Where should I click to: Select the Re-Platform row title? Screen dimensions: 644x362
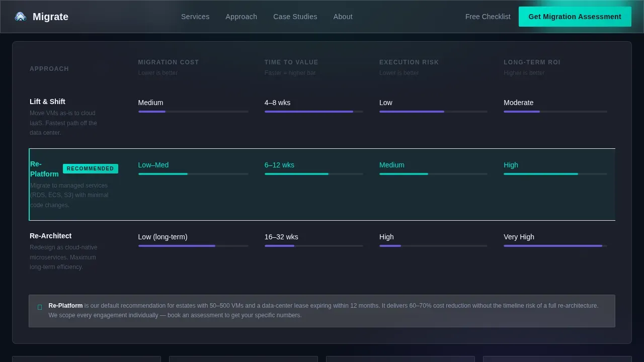click(44, 169)
